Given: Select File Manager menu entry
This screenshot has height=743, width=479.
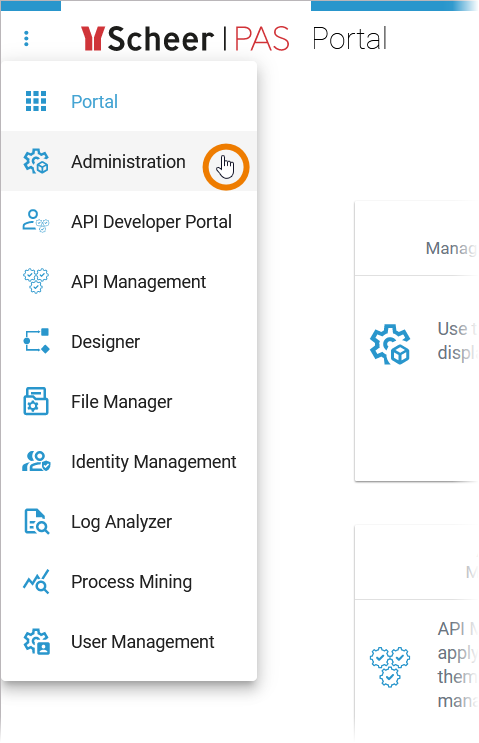Looking at the screenshot, I should [129, 401].
